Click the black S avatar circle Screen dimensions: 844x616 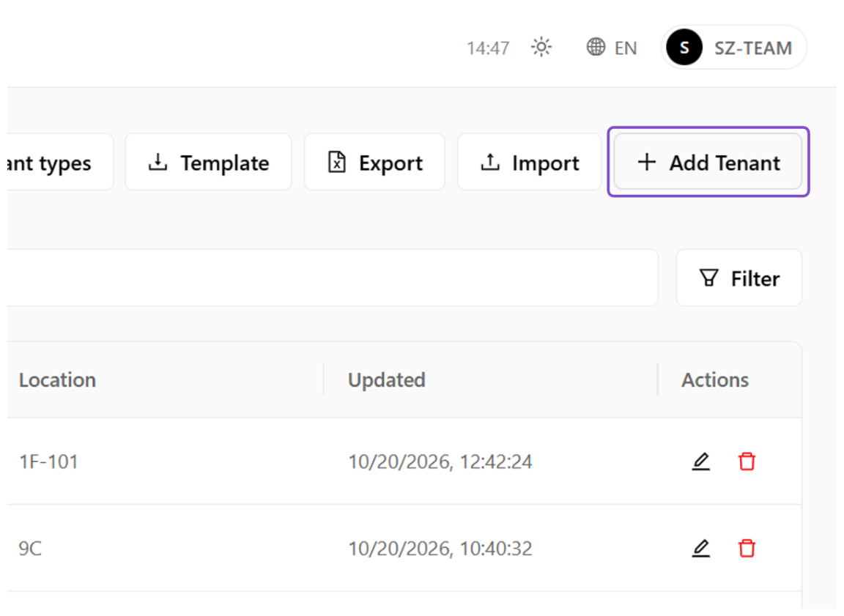[x=684, y=48]
